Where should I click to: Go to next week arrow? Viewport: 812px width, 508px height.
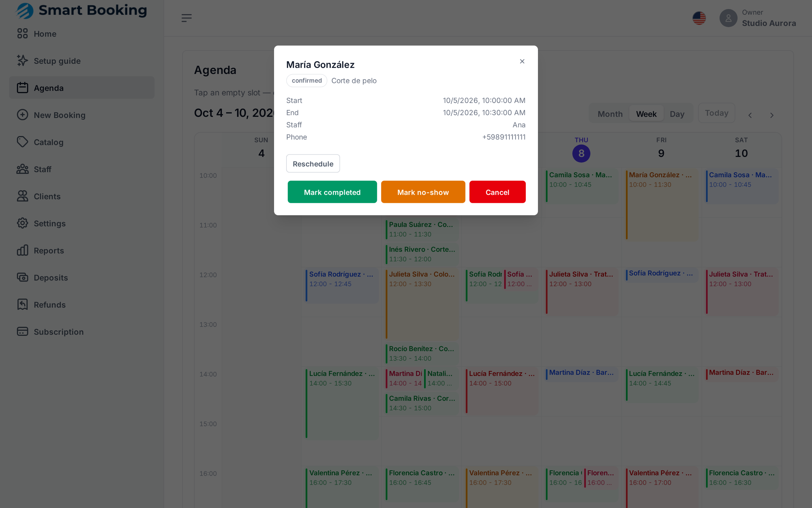tap(772, 115)
